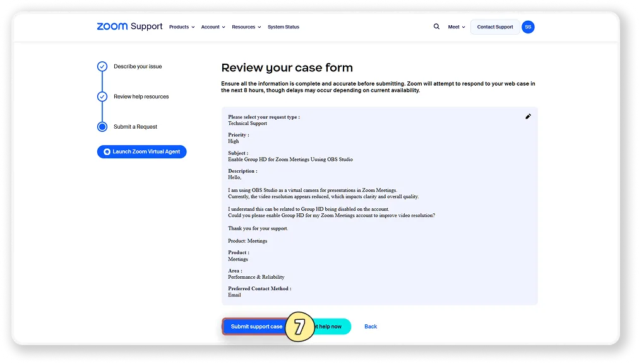Image resolution: width=639 pixels, height=364 pixels.
Task: Click the Get help now button
Action: tap(332, 327)
